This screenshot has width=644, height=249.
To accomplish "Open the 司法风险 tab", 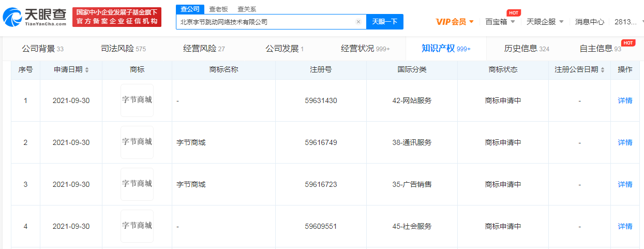I will coord(123,49).
